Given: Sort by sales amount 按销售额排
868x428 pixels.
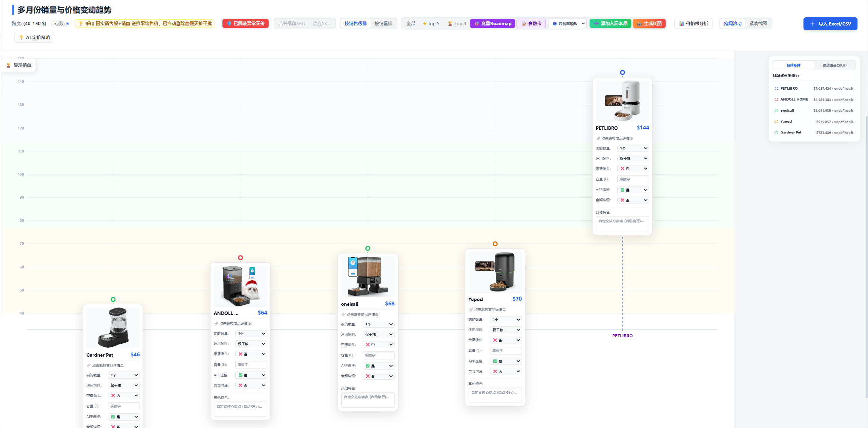Looking at the screenshot, I should pyautogui.click(x=356, y=23).
